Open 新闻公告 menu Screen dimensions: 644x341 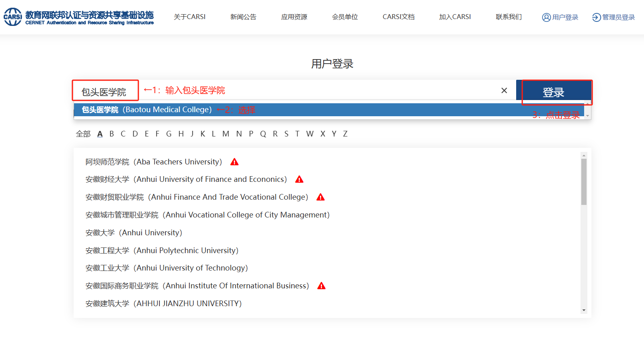pyautogui.click(x=244, y=17)
